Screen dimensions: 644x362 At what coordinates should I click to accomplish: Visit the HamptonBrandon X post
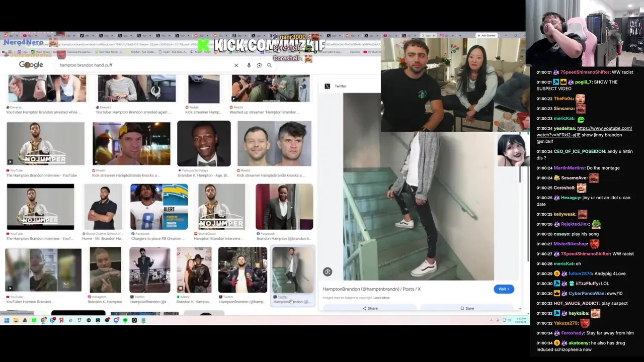tap(504, 289)
